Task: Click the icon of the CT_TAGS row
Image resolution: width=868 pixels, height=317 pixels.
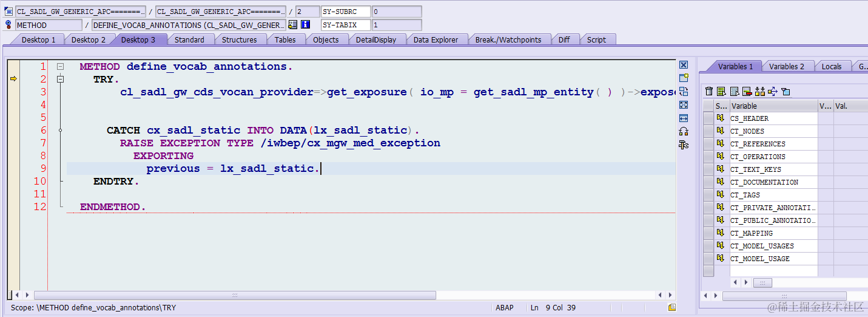Action: point(721,195)
